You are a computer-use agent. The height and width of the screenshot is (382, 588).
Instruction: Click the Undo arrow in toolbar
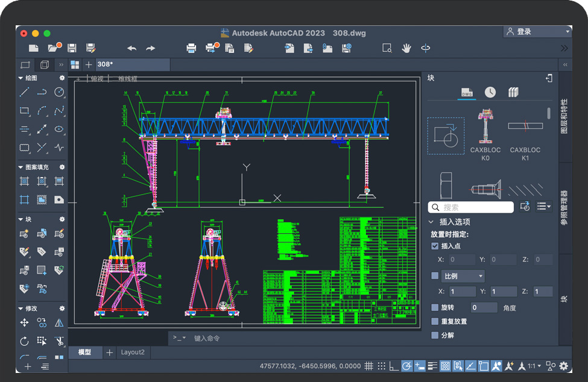click(x=131, y=48)
